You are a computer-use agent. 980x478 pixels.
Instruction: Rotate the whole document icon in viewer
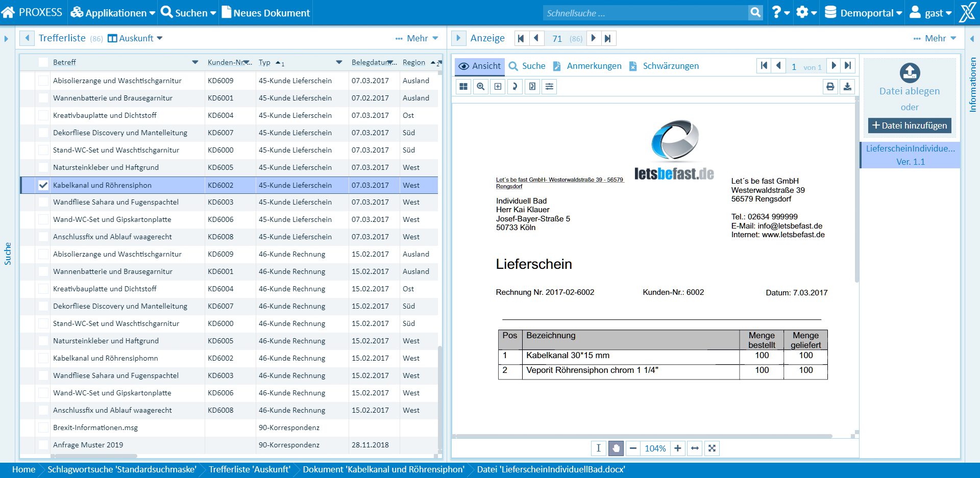point(532,87)
